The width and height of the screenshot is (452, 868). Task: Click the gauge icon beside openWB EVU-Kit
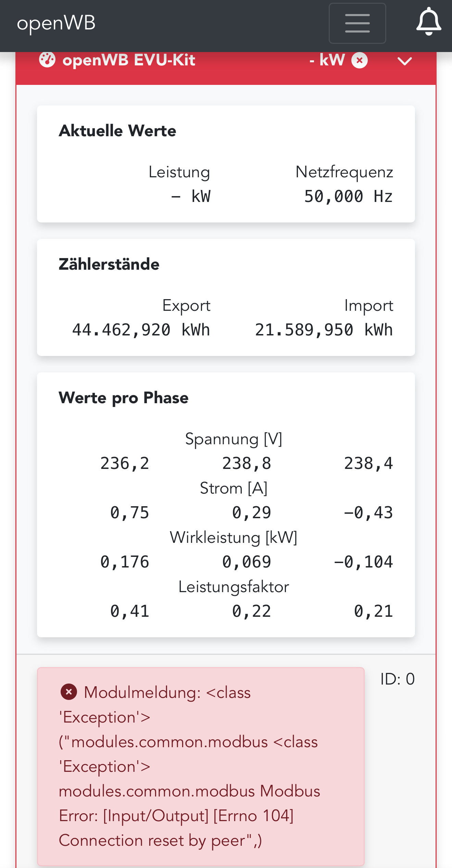coord(47,60)
